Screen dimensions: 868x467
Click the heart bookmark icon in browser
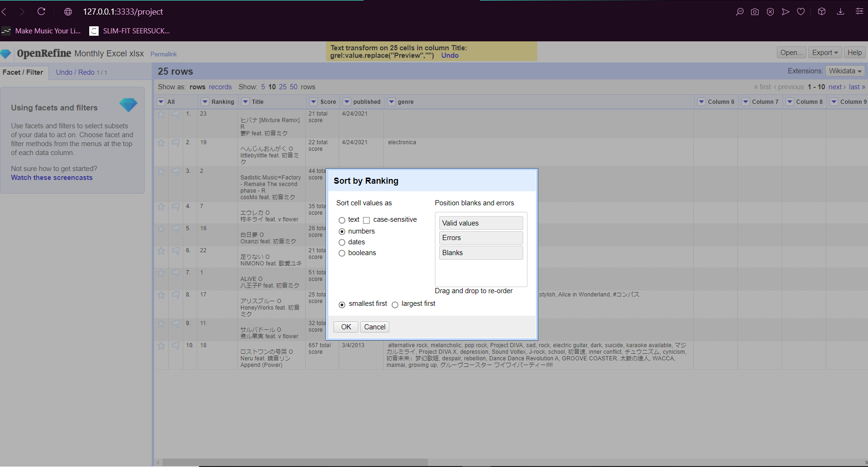801,12
